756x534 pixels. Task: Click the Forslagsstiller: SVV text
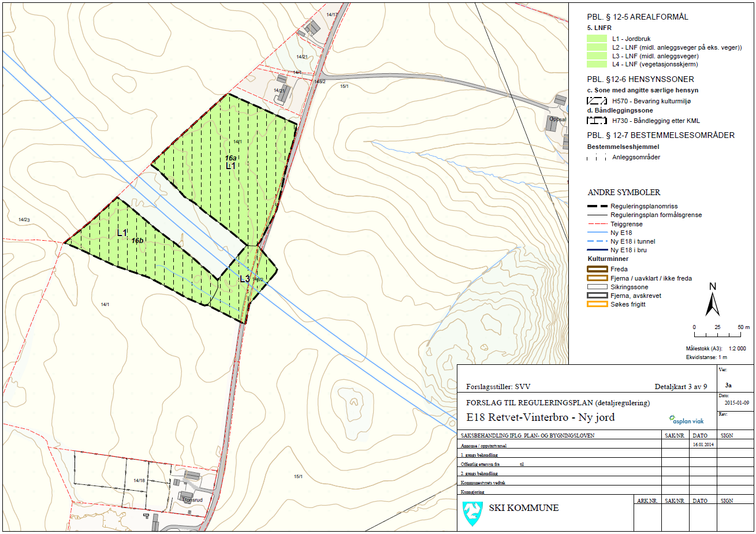498,387
